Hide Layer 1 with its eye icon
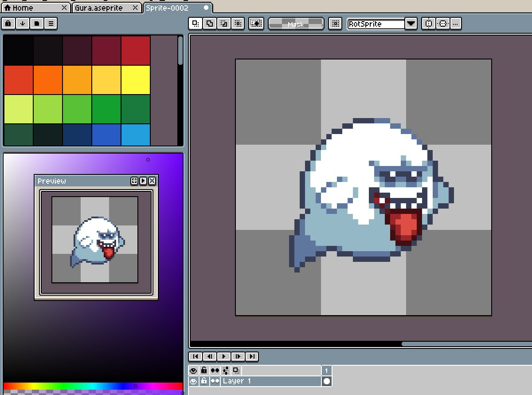 coord(193,381)
